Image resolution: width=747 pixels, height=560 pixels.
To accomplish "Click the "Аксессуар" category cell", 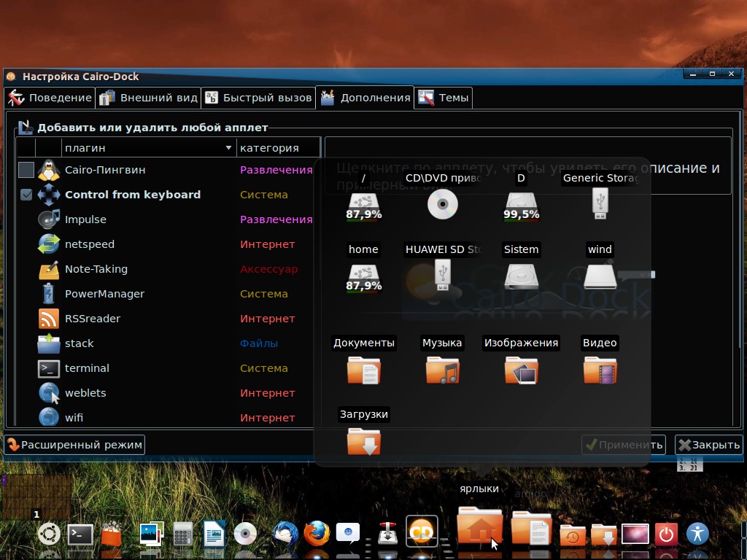I will coord(269,269).
